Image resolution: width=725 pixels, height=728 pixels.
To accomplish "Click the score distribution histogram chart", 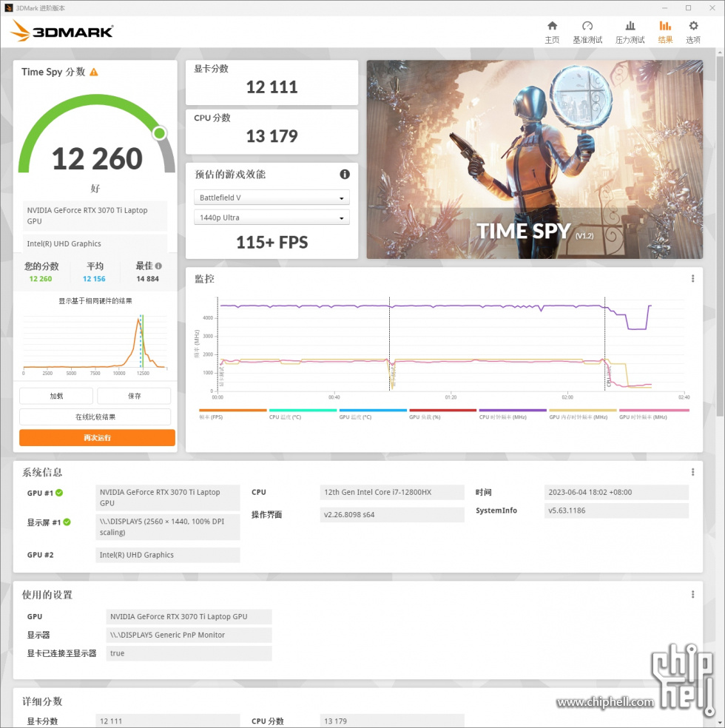I will (95, 343).
